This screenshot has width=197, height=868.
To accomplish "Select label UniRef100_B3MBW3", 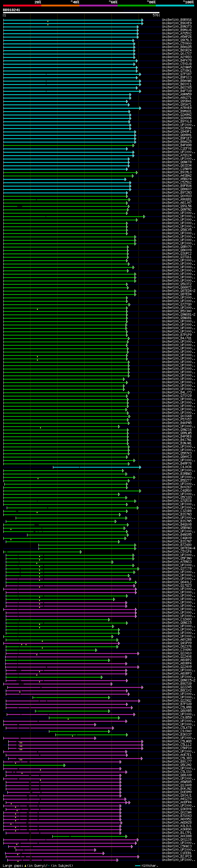I will (x=177, y=474).
